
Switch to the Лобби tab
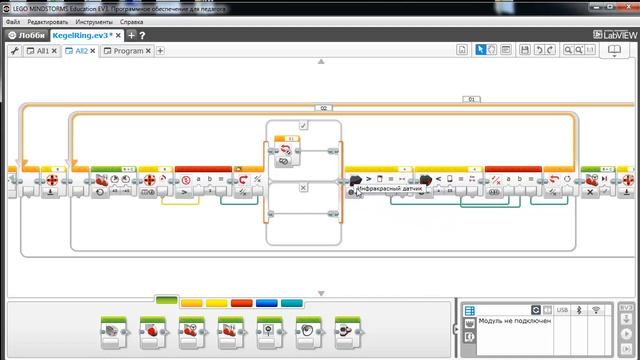[x=27, y=36]
